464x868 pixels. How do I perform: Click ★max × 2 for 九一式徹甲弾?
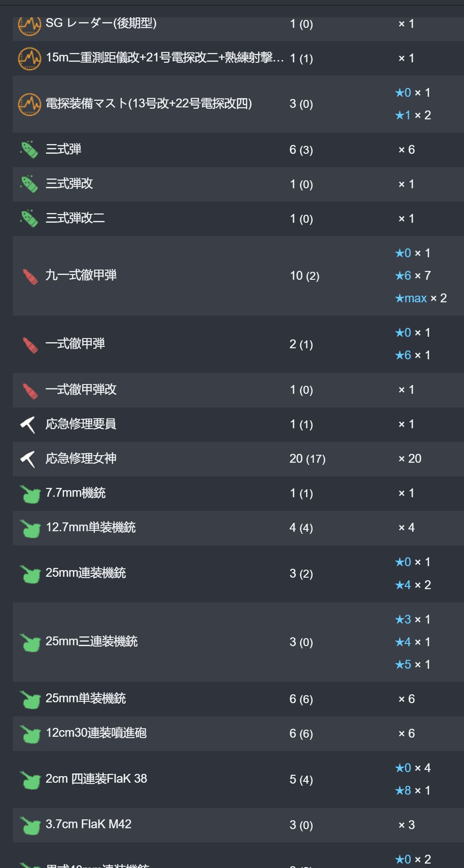421,298
